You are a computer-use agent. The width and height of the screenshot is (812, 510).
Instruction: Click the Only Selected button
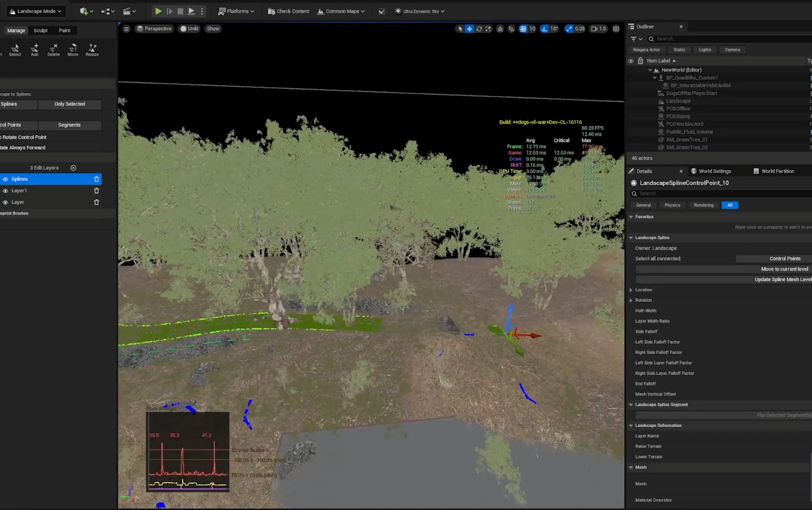pyautogui.click(x=69, y=104)
